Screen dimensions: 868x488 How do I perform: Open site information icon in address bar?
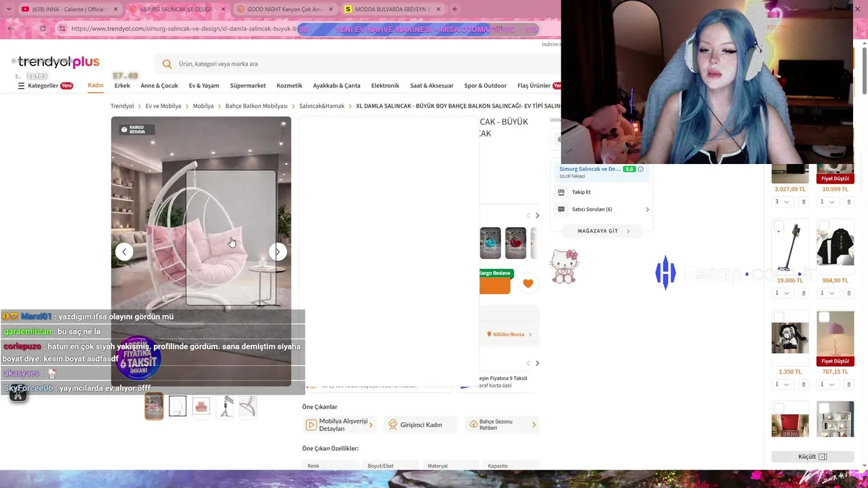62,28
